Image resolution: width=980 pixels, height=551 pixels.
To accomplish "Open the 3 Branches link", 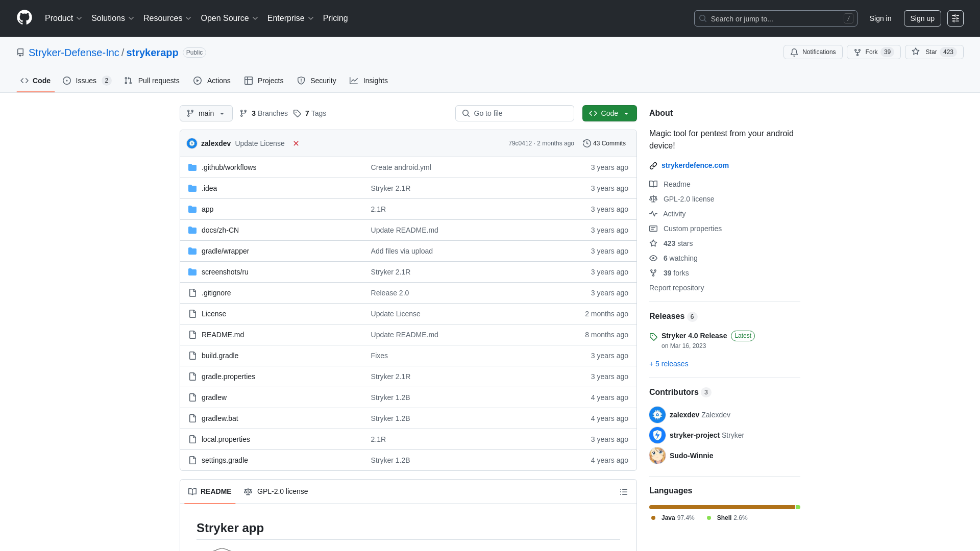I will (264, 113).
